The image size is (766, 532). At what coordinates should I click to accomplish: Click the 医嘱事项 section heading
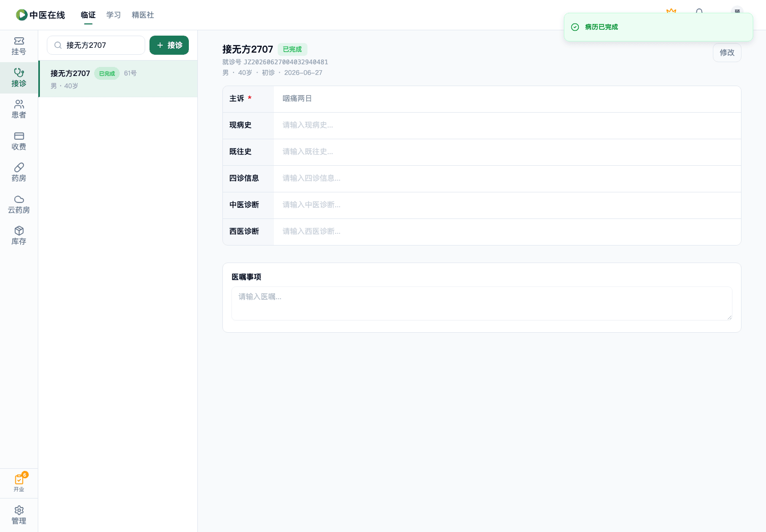(x=246, y=277)
